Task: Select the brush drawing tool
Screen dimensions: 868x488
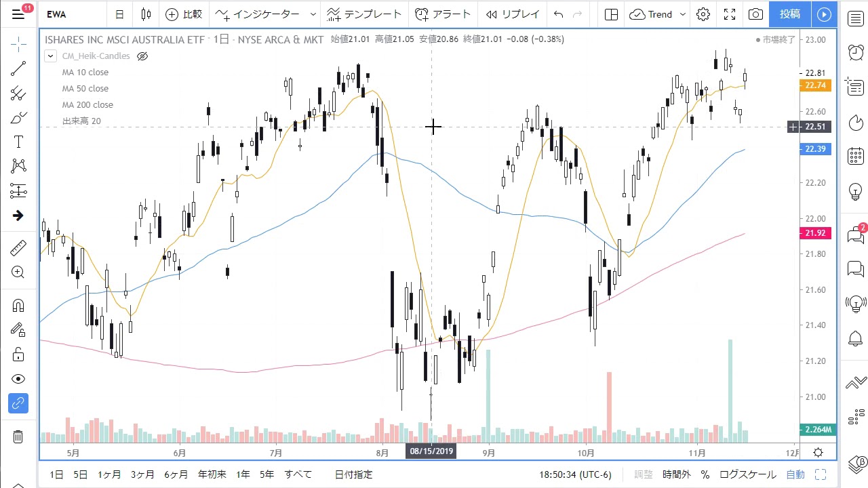Action: point(18,118)
